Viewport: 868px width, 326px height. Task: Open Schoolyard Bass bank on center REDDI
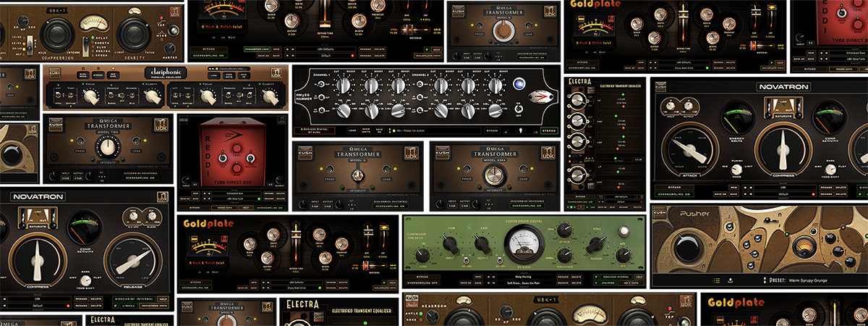tap(235, 193)
